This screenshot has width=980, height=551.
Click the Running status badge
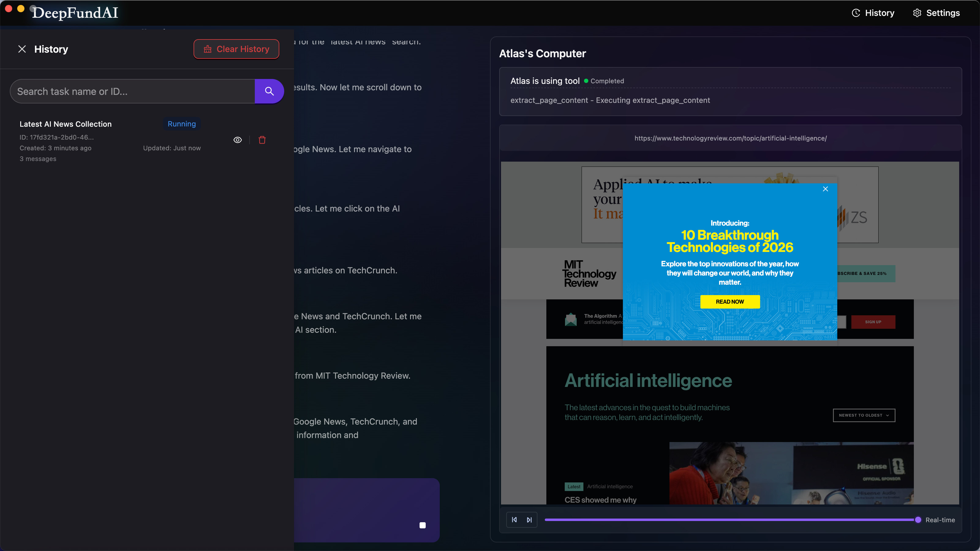(x=182, y=124)
